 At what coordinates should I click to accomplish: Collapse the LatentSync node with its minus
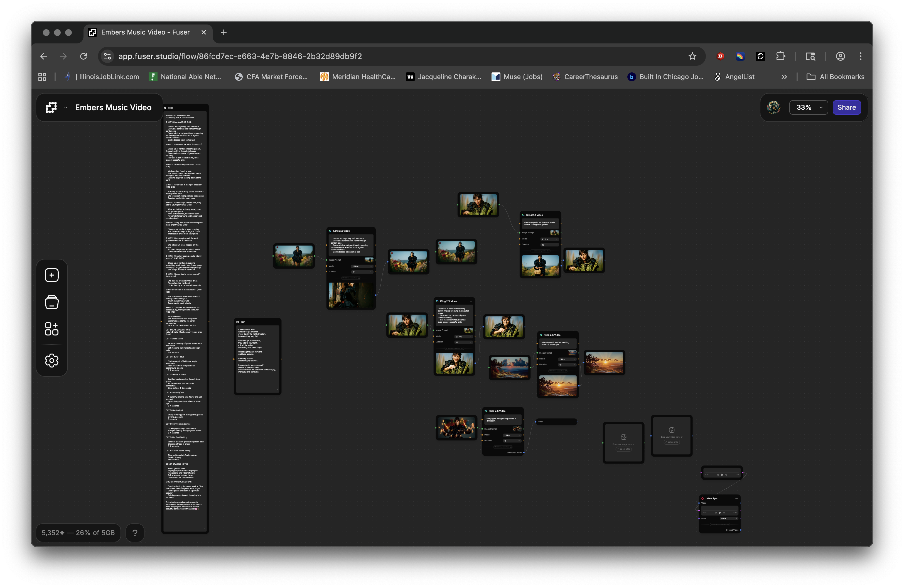736,499
